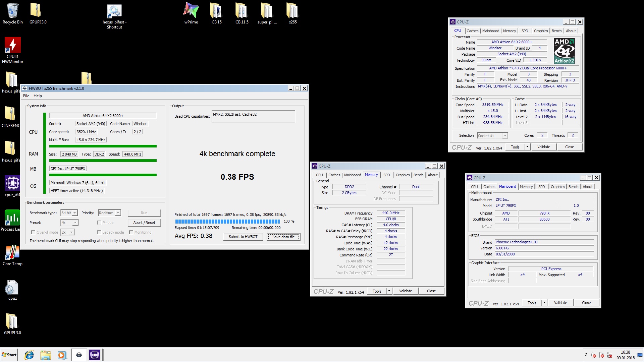Viewport: 644px width, 362px height.
Task: Toggle the Pmode checkbox
Action: 99,223
